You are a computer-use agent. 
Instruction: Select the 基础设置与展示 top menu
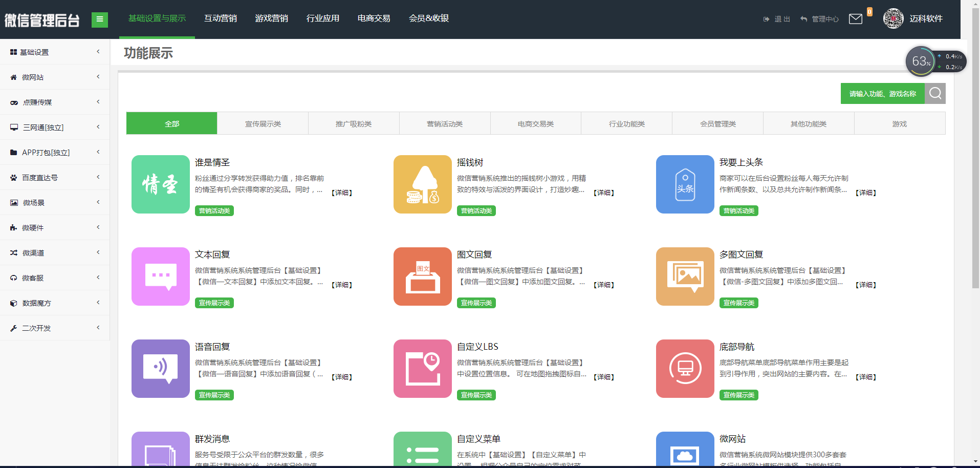pyautogui.click(x=157, y=18)
